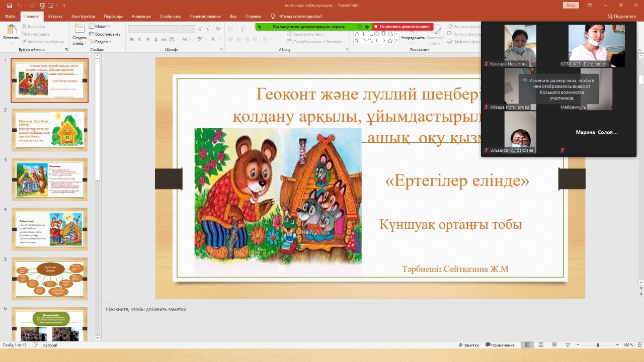644x362 pixels.
Task: Toggle Notes (Заметки) pane in status bar
Action: coord(468,345)
